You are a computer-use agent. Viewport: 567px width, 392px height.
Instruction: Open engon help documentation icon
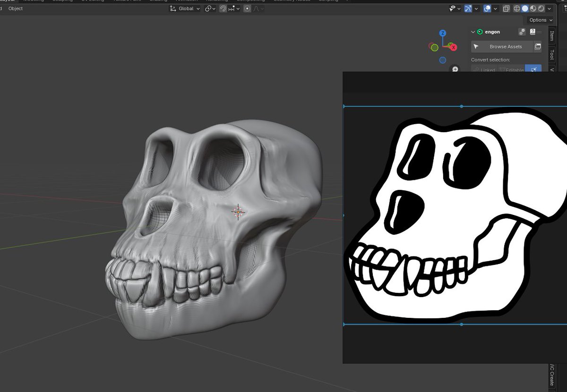(533, 32)
